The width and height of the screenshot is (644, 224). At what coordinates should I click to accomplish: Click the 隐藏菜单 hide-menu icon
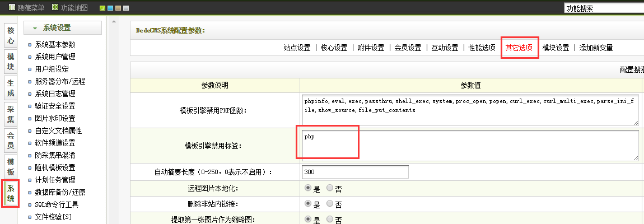click(x=12, y=8)
